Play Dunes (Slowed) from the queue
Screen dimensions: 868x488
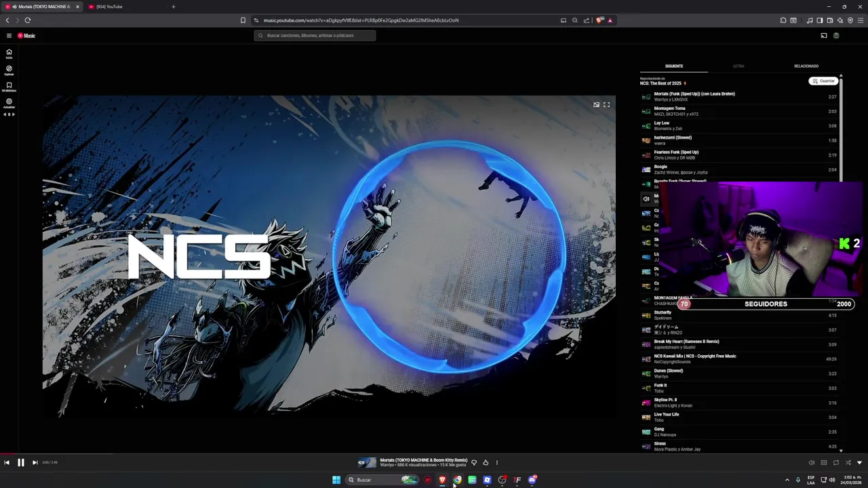739,373
